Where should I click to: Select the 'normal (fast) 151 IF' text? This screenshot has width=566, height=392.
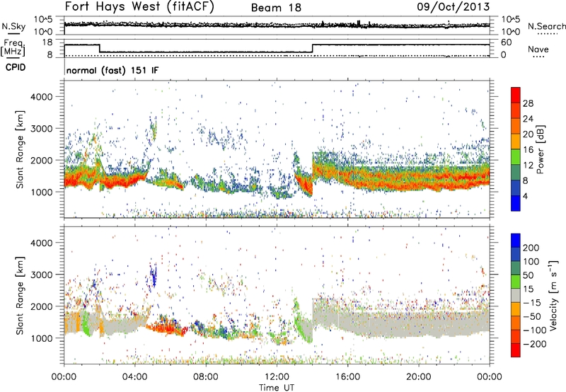click(x=112, y=70)
